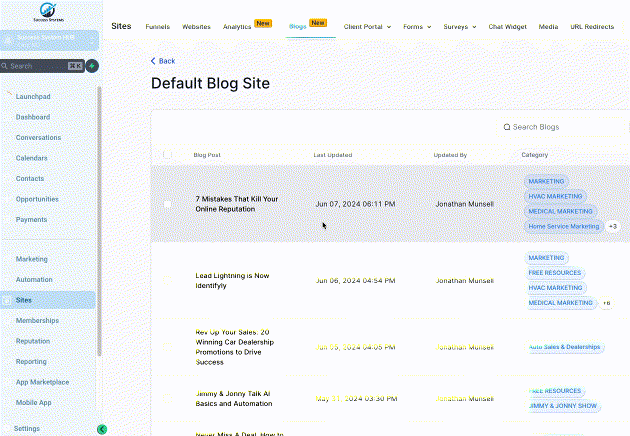Viewport: 630px width, 436px height.
Task: Show the +3 more categories badge
Action: [x=612, y=227]
